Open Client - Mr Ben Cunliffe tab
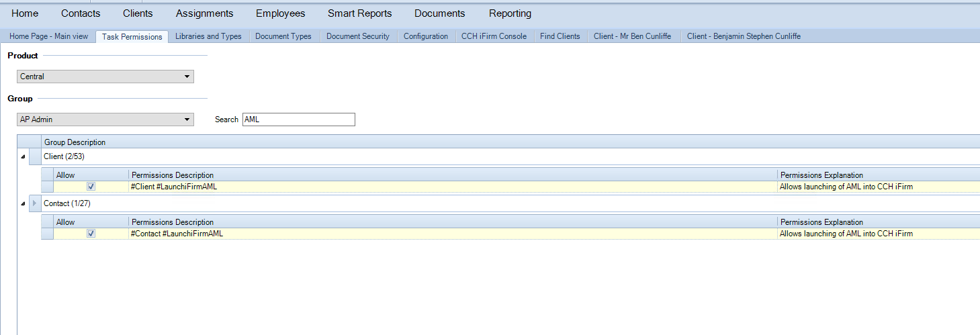The image size is (980, 335). (633, 36)
